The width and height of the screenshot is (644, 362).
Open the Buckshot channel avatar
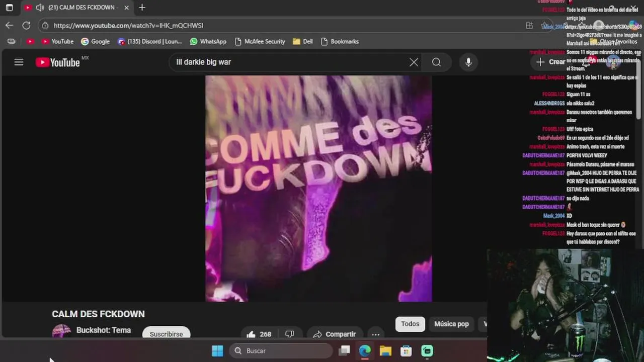tap(61, 331)
